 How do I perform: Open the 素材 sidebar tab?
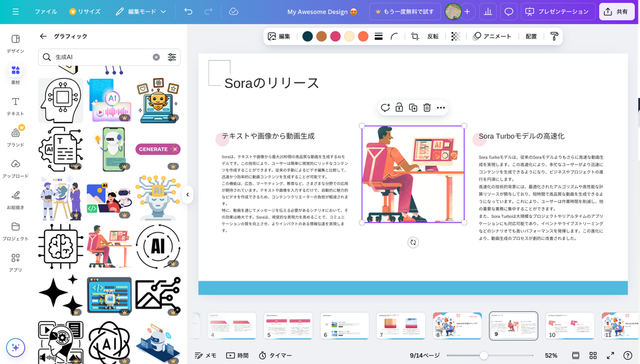pos(16,75)
